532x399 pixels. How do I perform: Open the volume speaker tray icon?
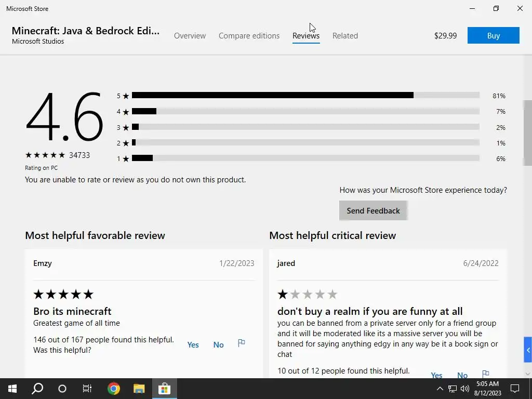click(x=465, y=389)
